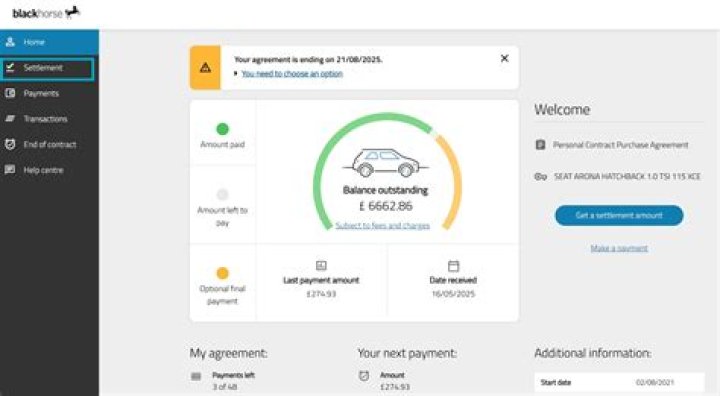The height and width of the screenshot is (396, 720).
Task: Click the car icon in the gauge
Action: [x=385, y=163]
